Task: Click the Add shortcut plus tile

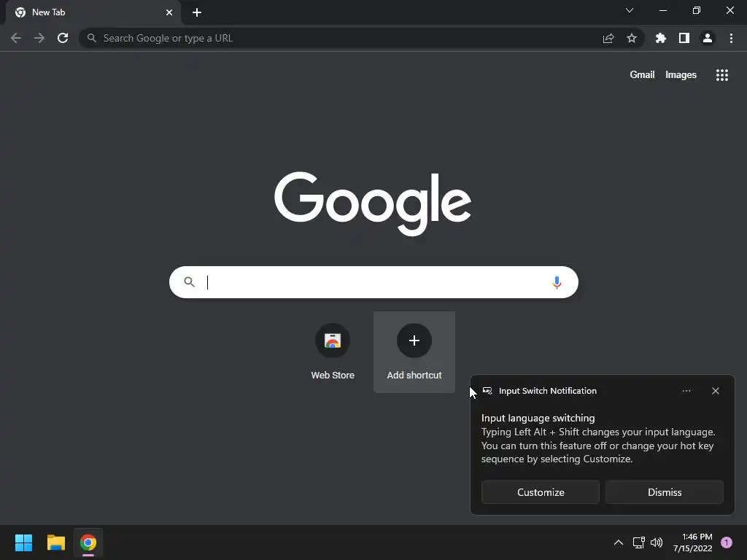Action: 414,352
